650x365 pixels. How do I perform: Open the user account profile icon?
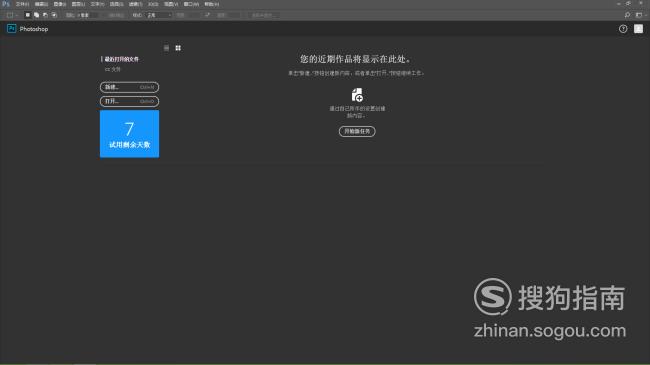click(x=638, y=29)
